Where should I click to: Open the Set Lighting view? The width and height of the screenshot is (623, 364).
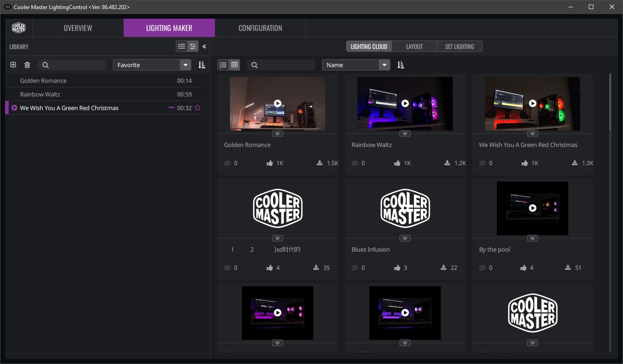coord(460,46)
